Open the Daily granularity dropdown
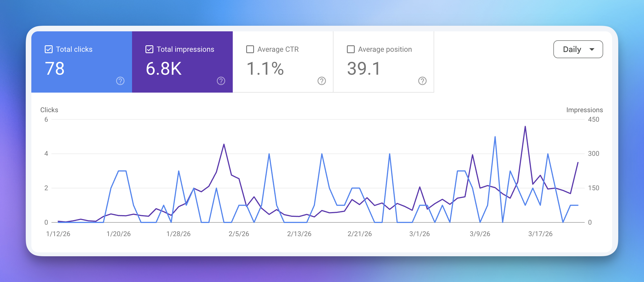The image size is (644, 282). (572, 50)
